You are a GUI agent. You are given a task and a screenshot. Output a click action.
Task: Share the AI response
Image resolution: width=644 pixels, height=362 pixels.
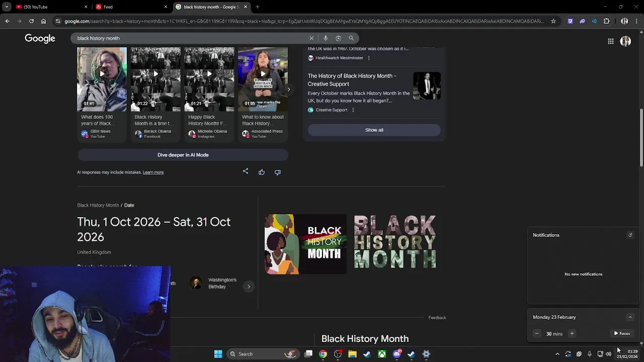pos(246,172)
